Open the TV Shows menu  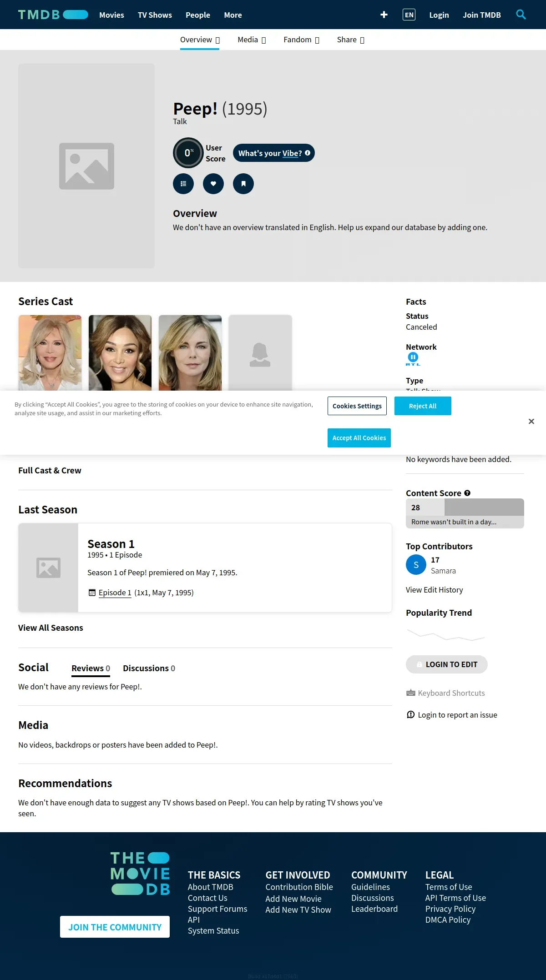click(x=155, y=15)
